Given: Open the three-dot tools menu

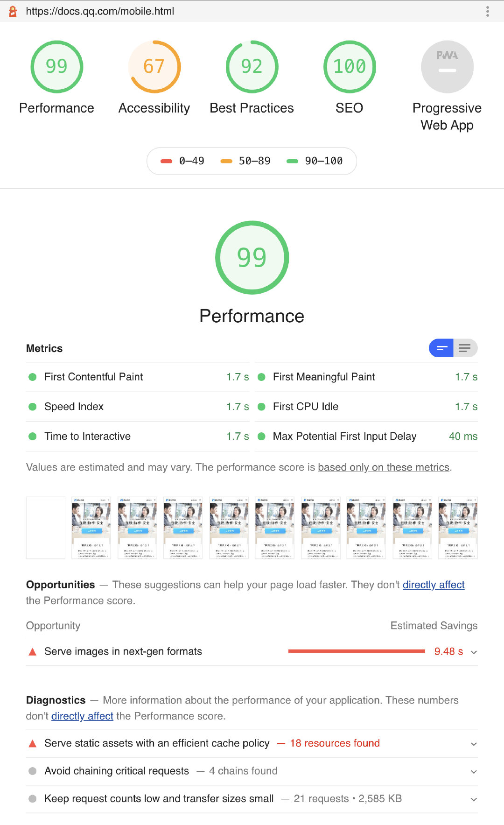Looking at the screenshot, I should 488,11.
